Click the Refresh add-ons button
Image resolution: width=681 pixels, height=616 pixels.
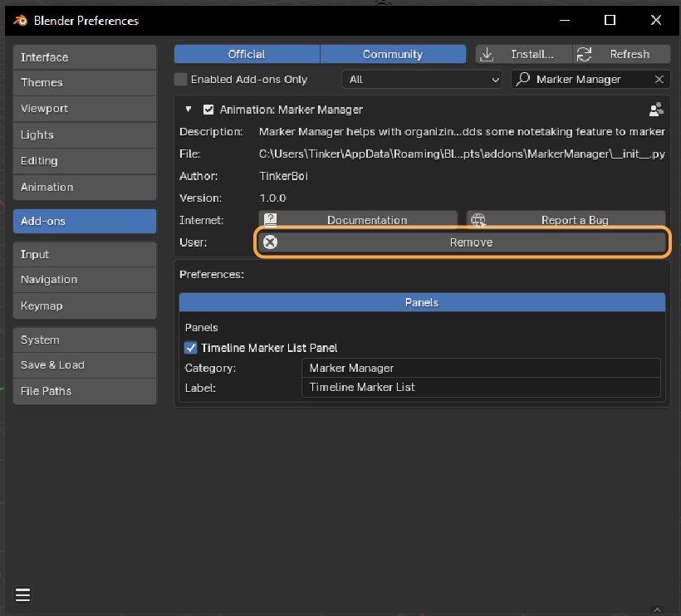click(621, 54)
